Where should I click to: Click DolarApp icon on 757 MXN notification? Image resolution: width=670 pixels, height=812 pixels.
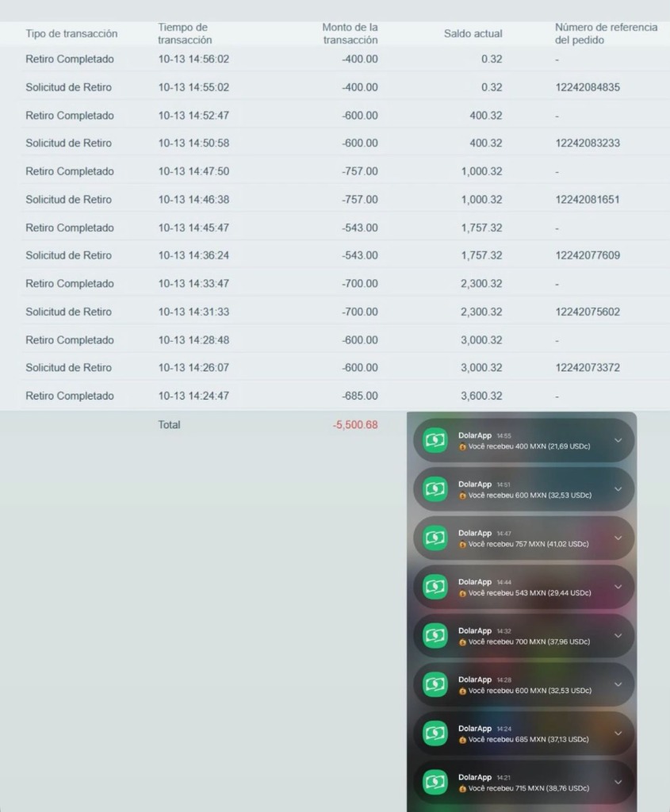[435, 538]
